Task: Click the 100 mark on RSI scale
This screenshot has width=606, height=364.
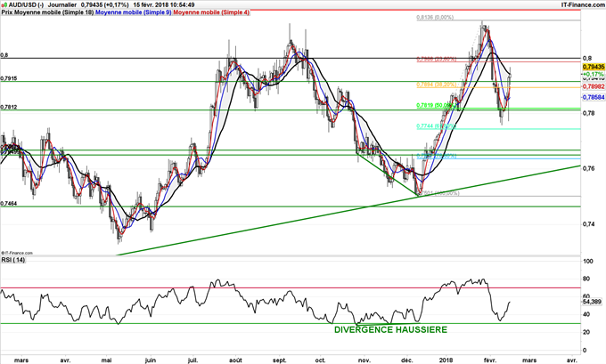Action: (588, 262)
